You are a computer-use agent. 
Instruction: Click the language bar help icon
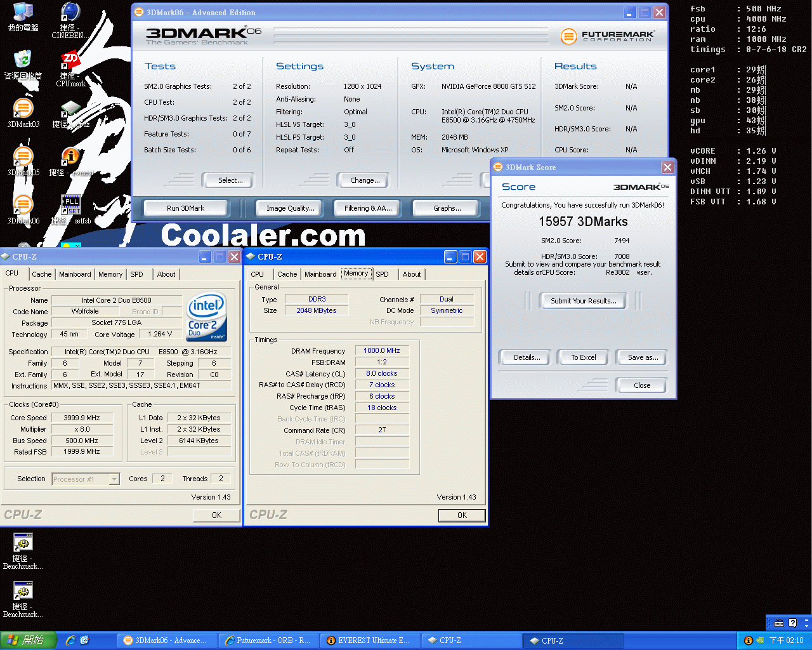click(x=792, y=623)
